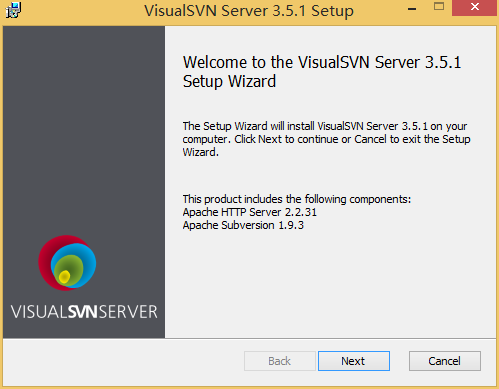Screen dimensions: 499x389
Task: Click 'This product includes the following components:' text
Action: point(297,199)
